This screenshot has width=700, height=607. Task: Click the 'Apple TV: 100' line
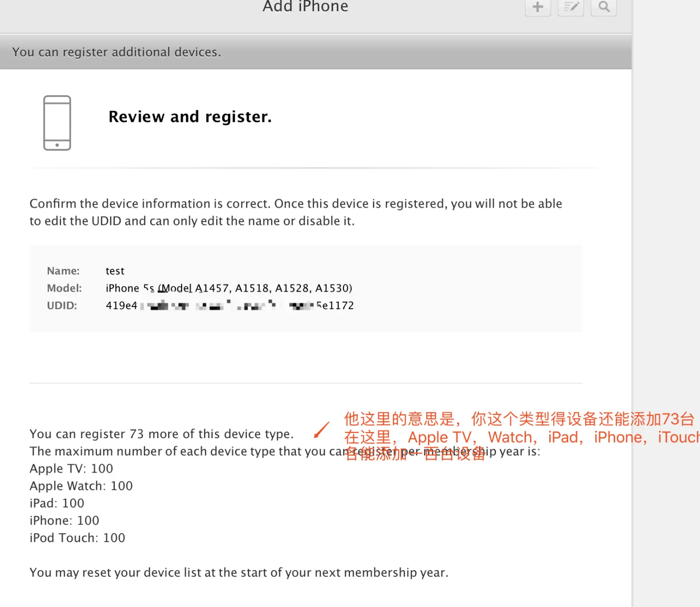point(71,468)
